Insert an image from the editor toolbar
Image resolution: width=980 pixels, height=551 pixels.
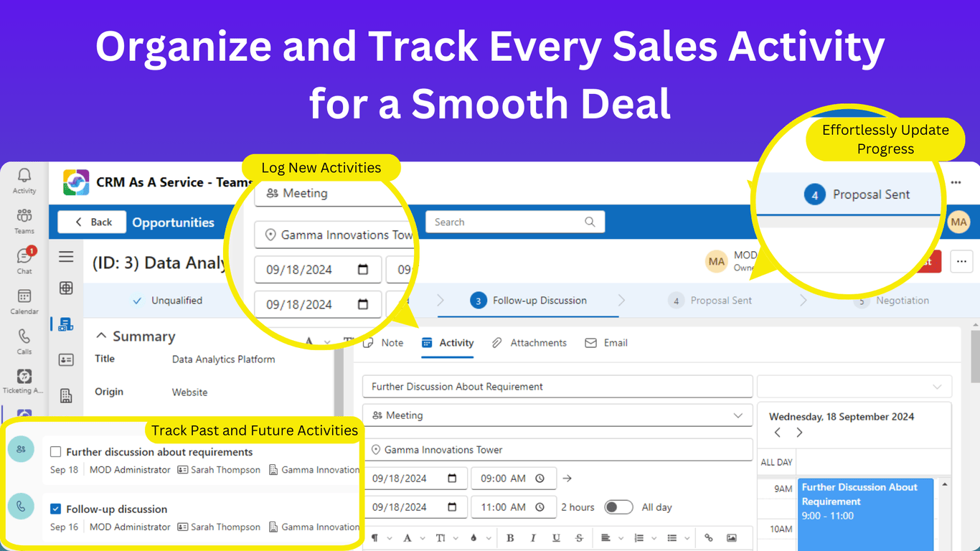pyautogui.click(x=732, y=538)
